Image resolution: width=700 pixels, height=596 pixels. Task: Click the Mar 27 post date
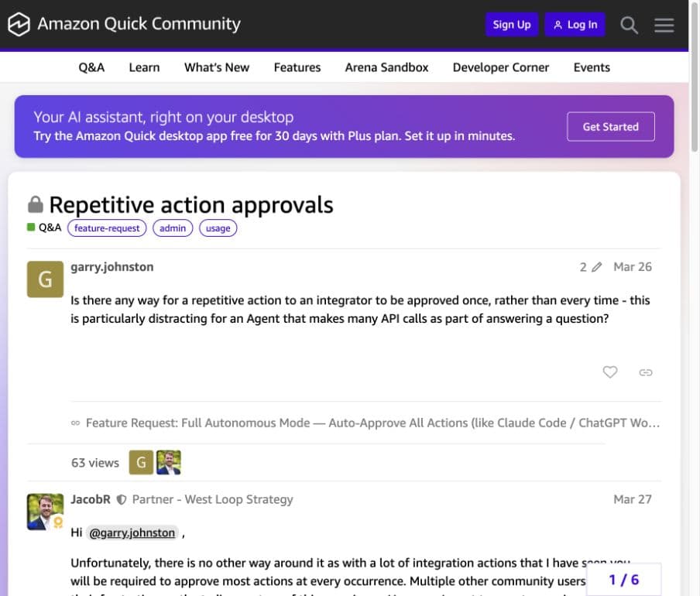[633, 499]
